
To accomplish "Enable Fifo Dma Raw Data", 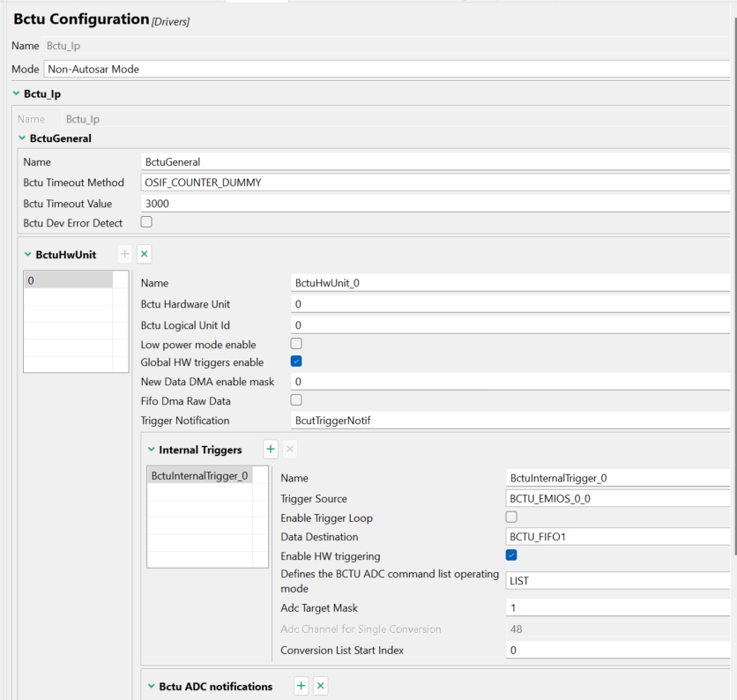I will tap(296, 399).
